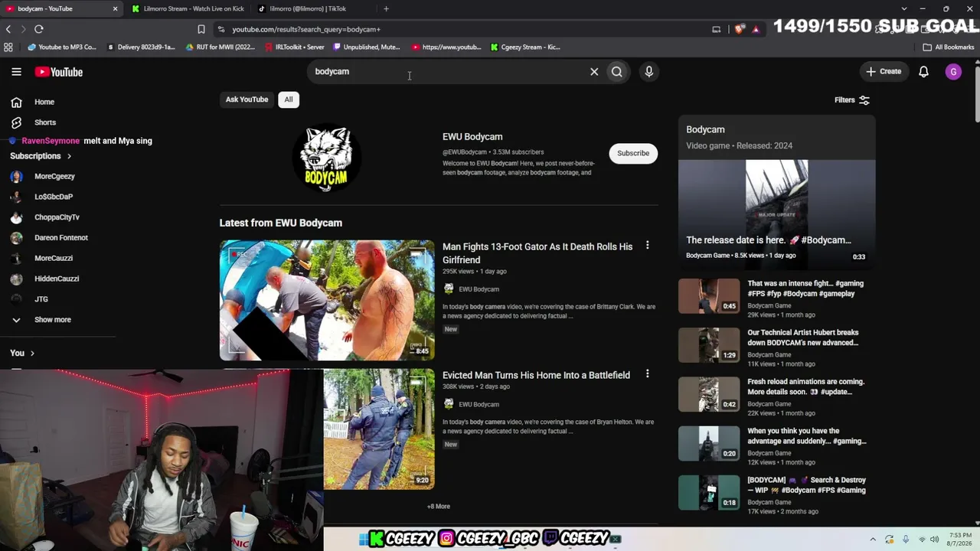
Task: Open the MoreCauzzi subscription avatar
Action: (16, 258)
